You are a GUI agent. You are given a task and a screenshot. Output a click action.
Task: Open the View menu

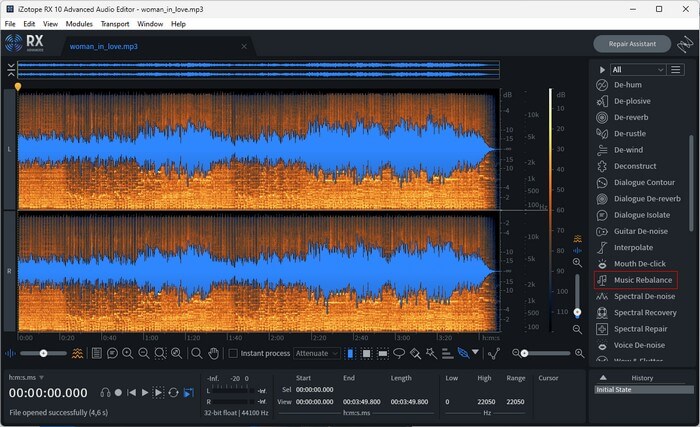coord(50,24)
